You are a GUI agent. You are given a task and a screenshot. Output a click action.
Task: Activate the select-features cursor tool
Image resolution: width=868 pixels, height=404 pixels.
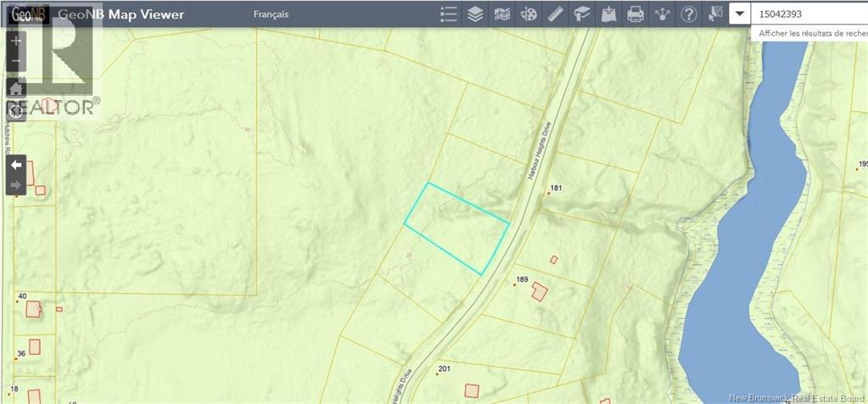pyautogui.click(x=715, y=14)
